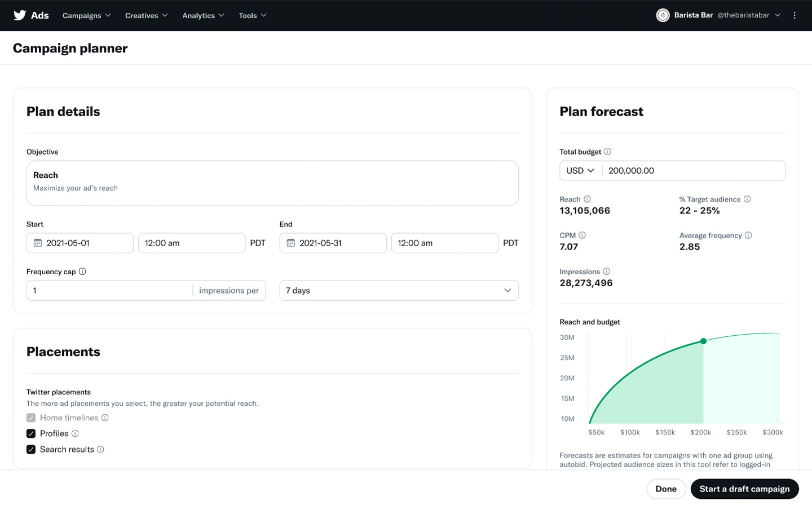Image resolution: width=812 pixels, height=509 pixels.
Task: Open the USD currency dropdown
Action: pyautogui.click(x=580, y=171)
